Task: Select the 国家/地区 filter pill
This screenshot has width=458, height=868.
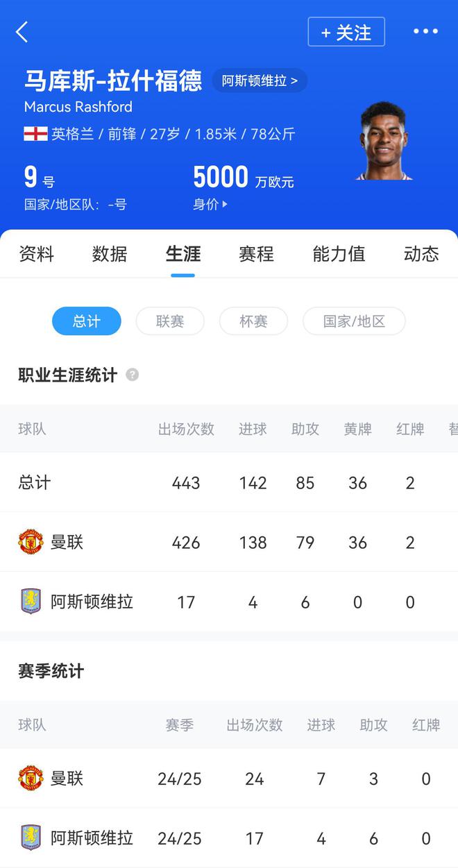Action: (x=354, y=321)
